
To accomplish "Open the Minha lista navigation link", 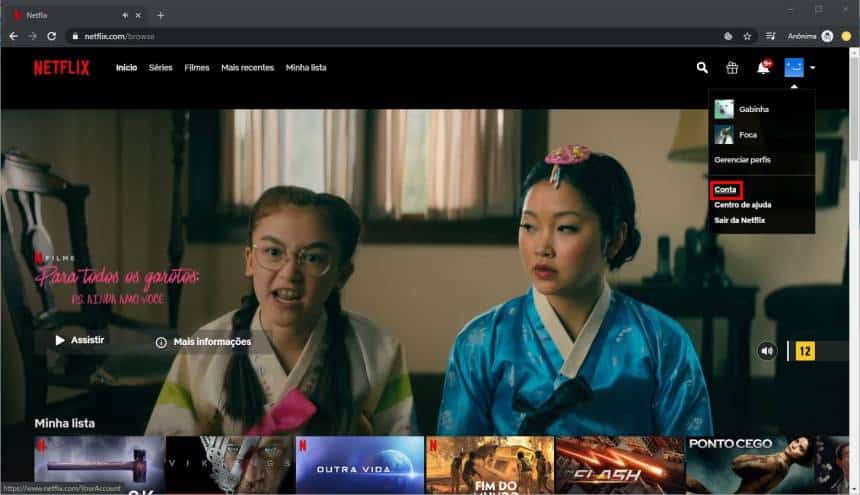I will tap(306, 67).
